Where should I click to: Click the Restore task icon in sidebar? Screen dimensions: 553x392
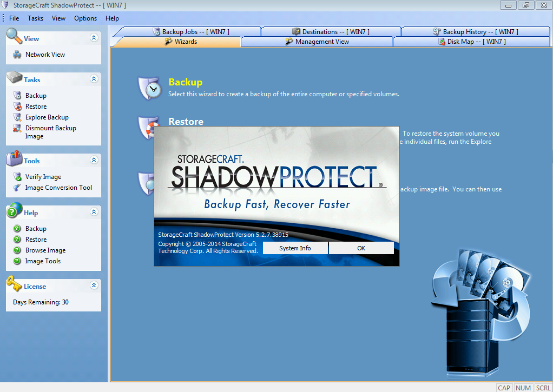[x=17, y=107]
